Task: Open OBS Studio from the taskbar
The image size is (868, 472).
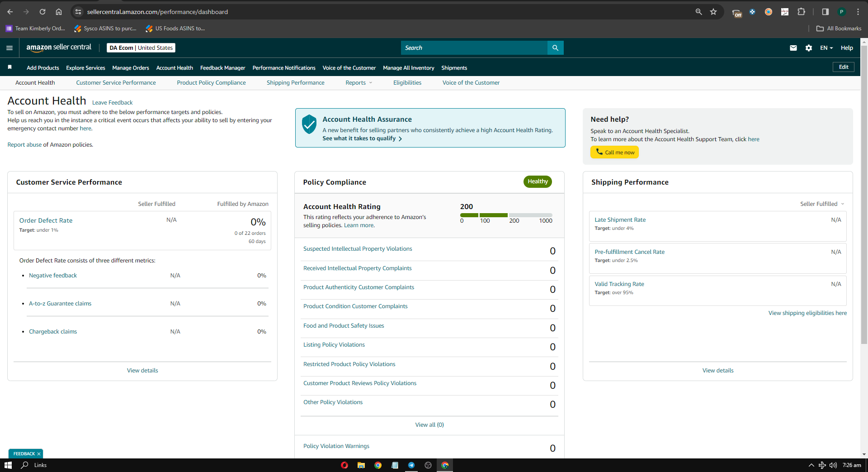Action: pos(428,465)
